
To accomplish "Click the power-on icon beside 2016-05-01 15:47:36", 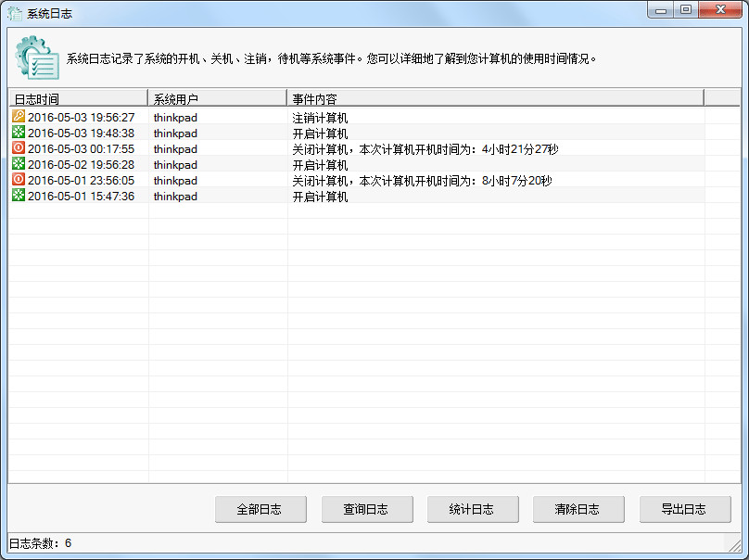I will [19, 196].
